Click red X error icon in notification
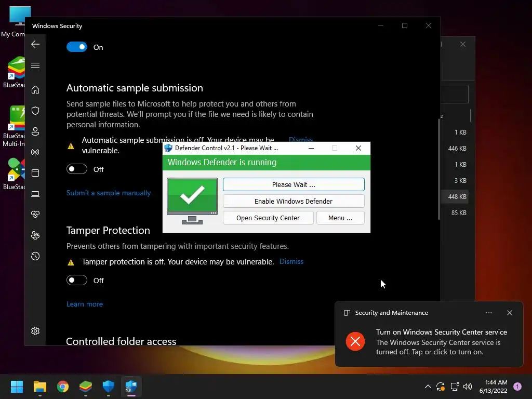The image size is (532, 399). pos(355,341)
